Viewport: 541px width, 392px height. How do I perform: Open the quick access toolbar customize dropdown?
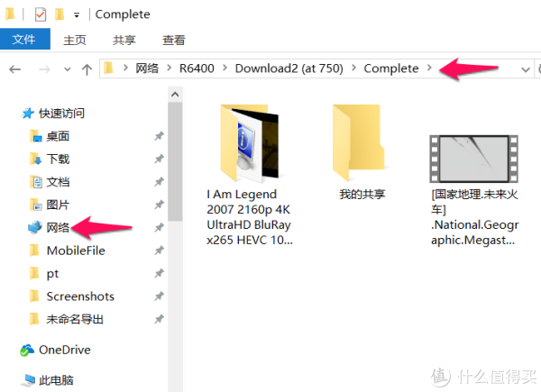coord(77,14)
